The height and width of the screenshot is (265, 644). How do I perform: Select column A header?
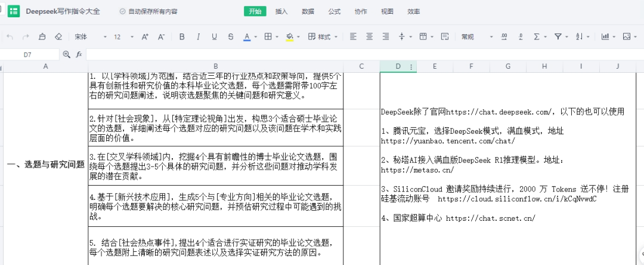point(45,67)
